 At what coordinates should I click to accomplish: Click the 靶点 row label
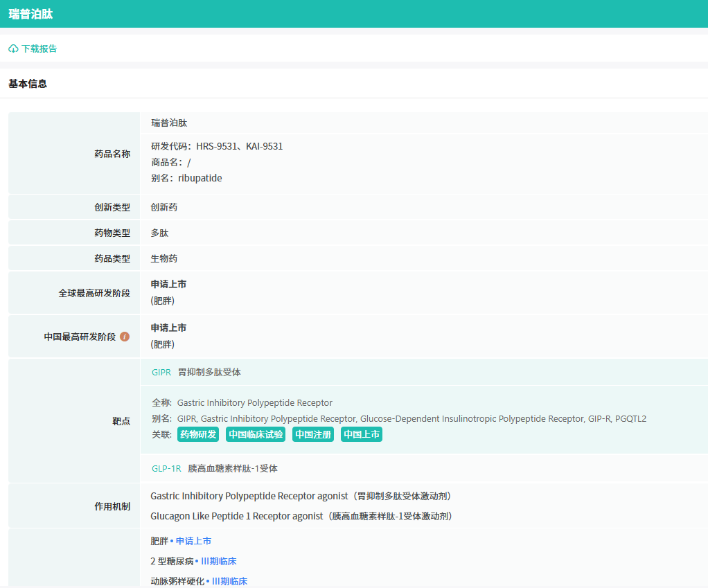click(x=121, y=421)
